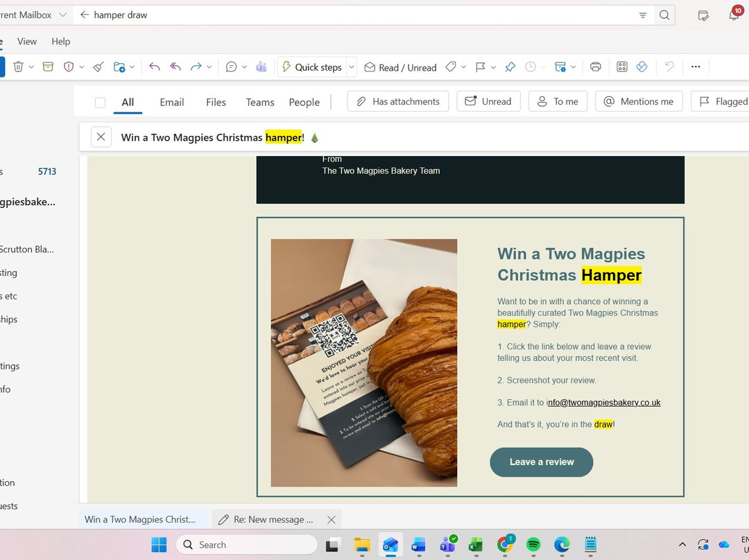Expand the Forward options dropdown arrow
This screenshot has width=749, height=560.
pos(209,67)
